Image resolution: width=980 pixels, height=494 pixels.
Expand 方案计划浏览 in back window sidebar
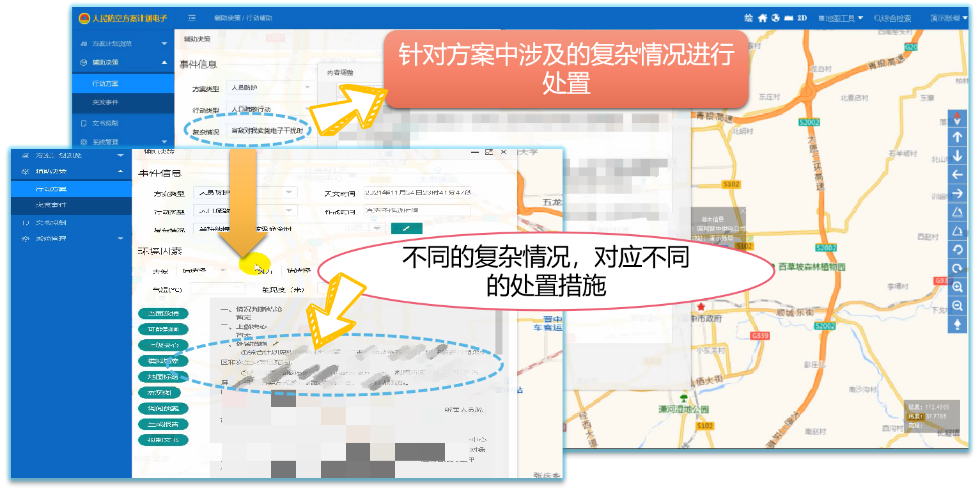click(x=123, y=44)
